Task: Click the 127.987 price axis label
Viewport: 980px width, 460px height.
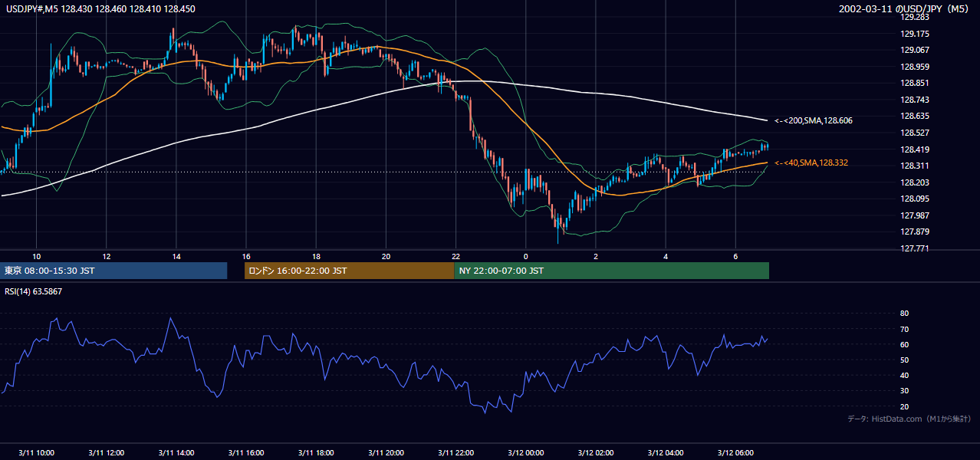Action: point(916,215)
